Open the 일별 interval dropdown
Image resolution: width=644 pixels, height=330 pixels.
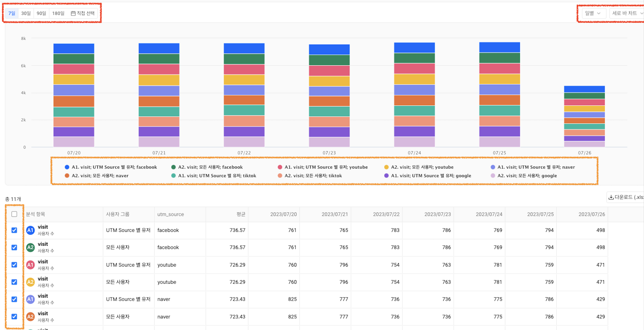click(x=593, y=13)
